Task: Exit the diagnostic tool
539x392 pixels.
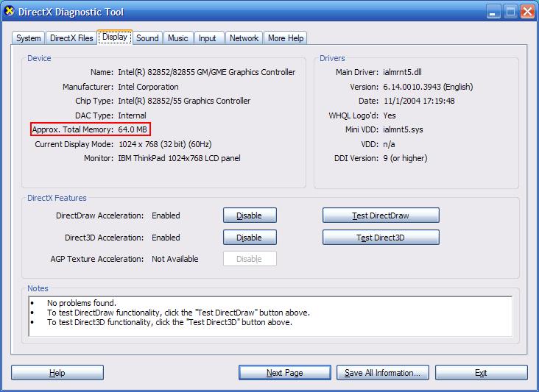Action: coord(482,373)
